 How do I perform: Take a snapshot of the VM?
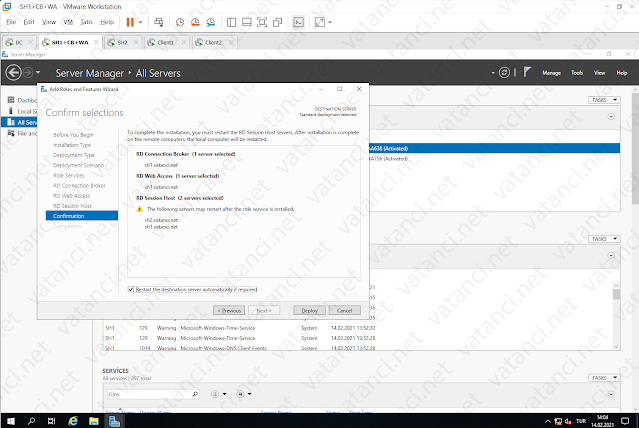(x=179, y=22)
